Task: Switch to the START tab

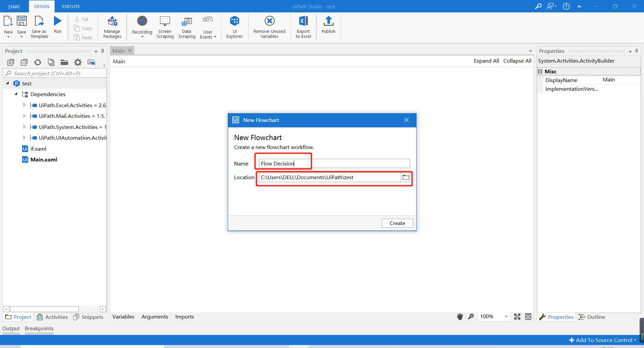Action: coord(14,7)
